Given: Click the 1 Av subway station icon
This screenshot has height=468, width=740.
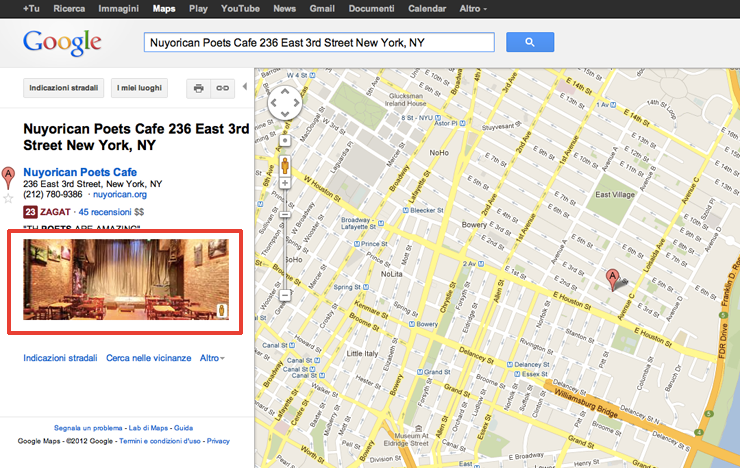Looking at the screenshot, I should pos(613,105).
